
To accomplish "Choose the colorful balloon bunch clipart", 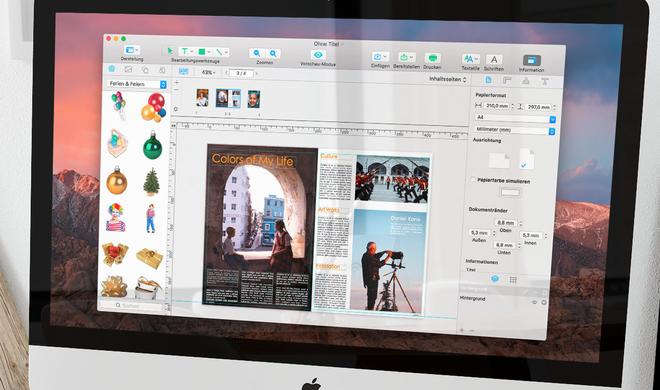I will pos(118,105).
